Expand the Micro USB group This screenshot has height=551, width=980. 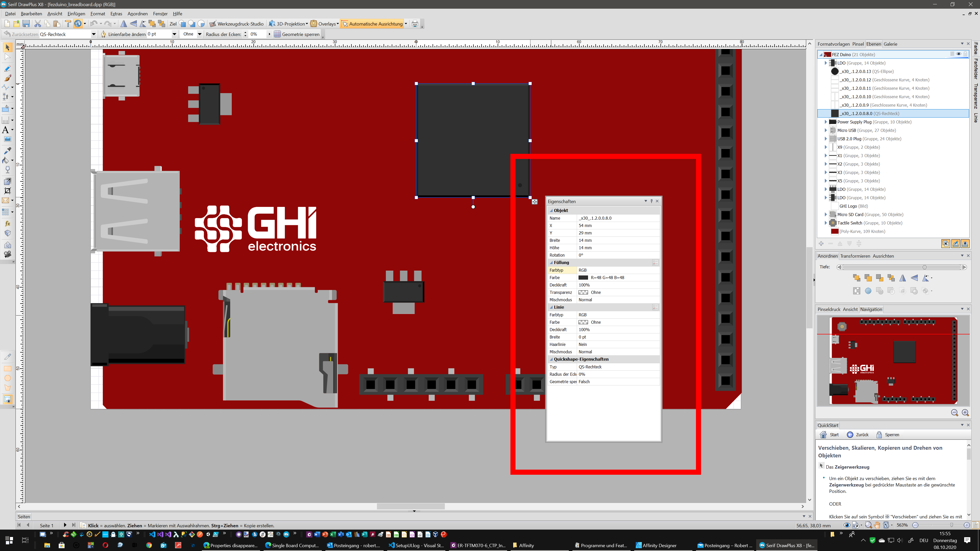click(x=826, y=130)
